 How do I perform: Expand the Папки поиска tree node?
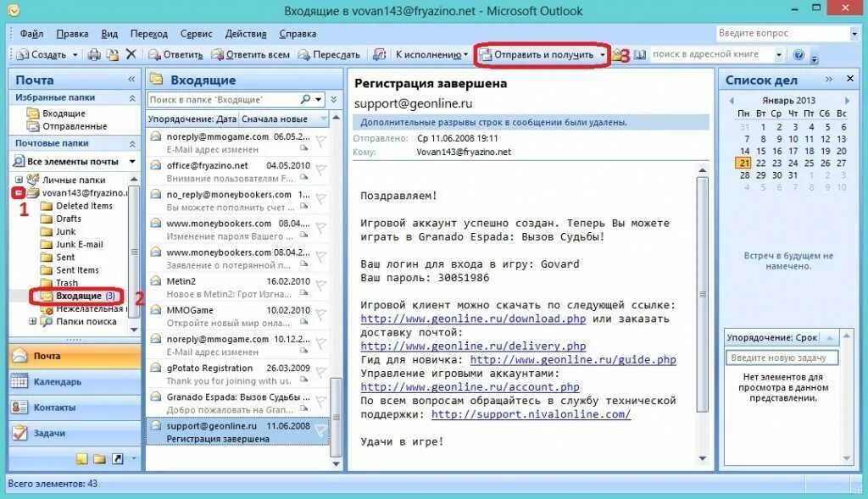tap(33, 321)
